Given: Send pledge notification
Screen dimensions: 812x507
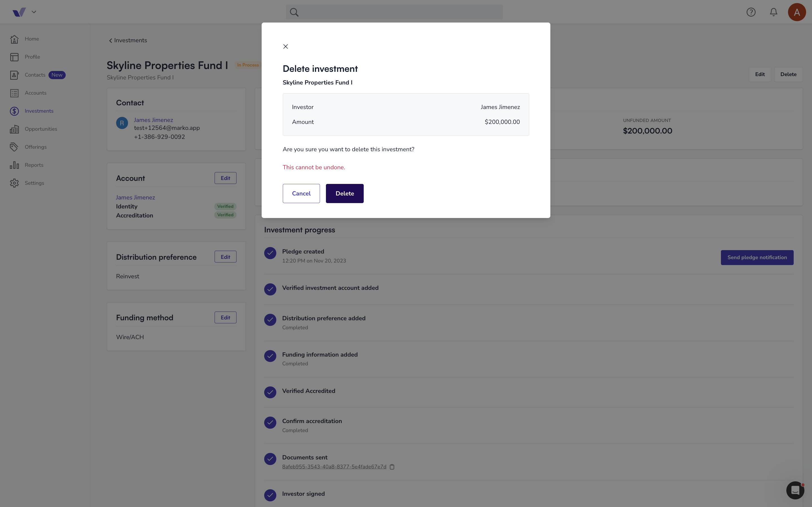Looking at the screenshot, I should click(x=757, y=257).
